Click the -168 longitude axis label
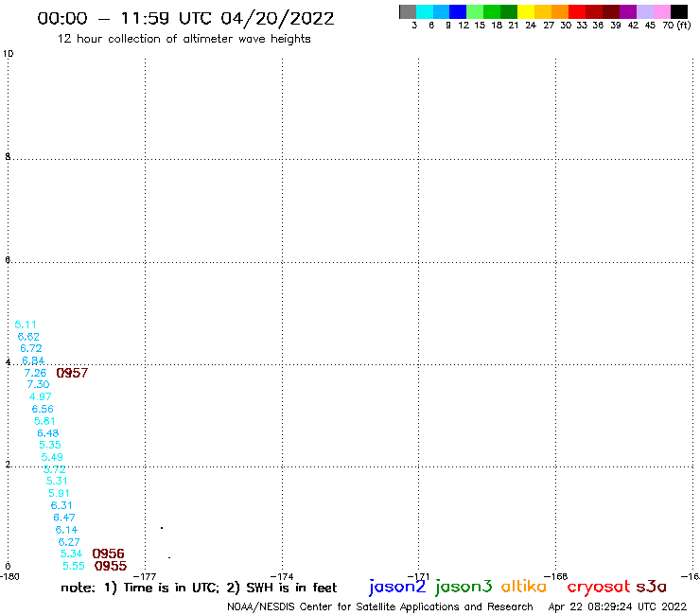 556,577
